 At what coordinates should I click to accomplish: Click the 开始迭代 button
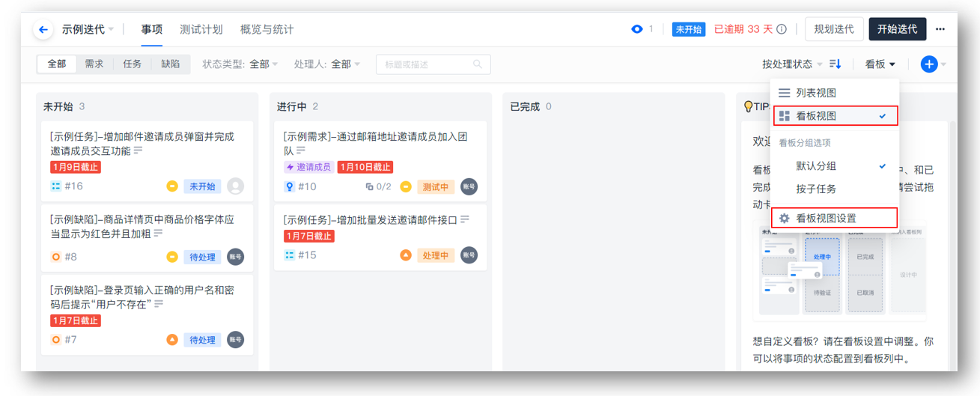pos(897,29)
